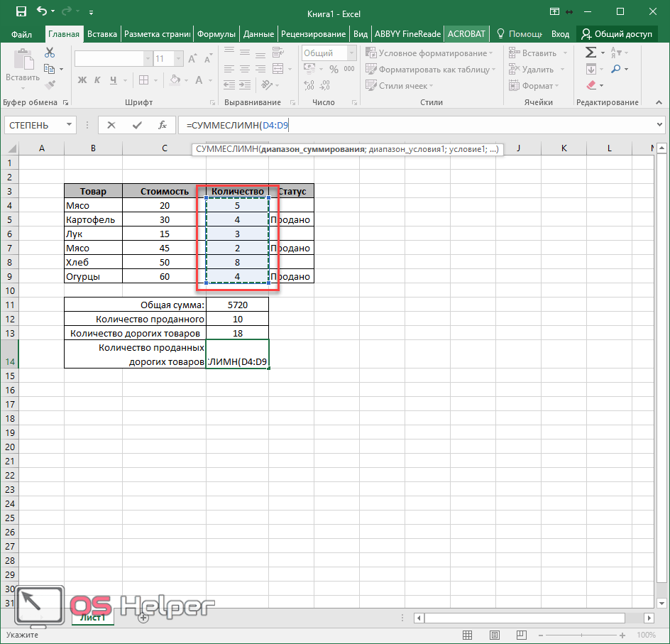The width and height of the screenshot is (670, 644).
Task: Add a new sheet with the plus icon
Action: click(143, 618)
